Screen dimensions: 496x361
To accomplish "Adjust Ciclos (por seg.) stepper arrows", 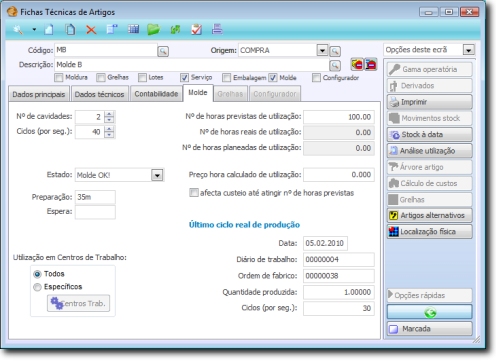I will tap(109, 132).
